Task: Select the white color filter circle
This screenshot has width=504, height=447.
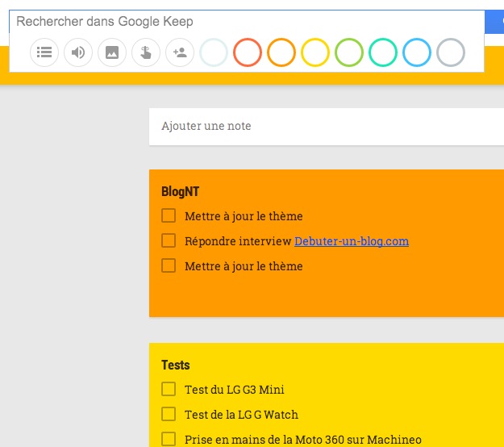Action: [214, 53]
